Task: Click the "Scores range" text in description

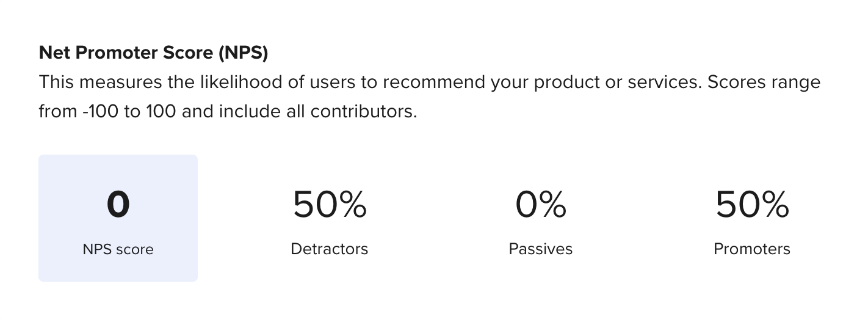Action: (764, 82)
